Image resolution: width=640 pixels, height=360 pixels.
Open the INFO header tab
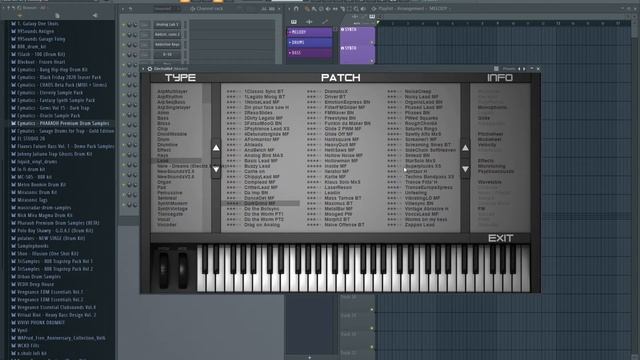500,78
